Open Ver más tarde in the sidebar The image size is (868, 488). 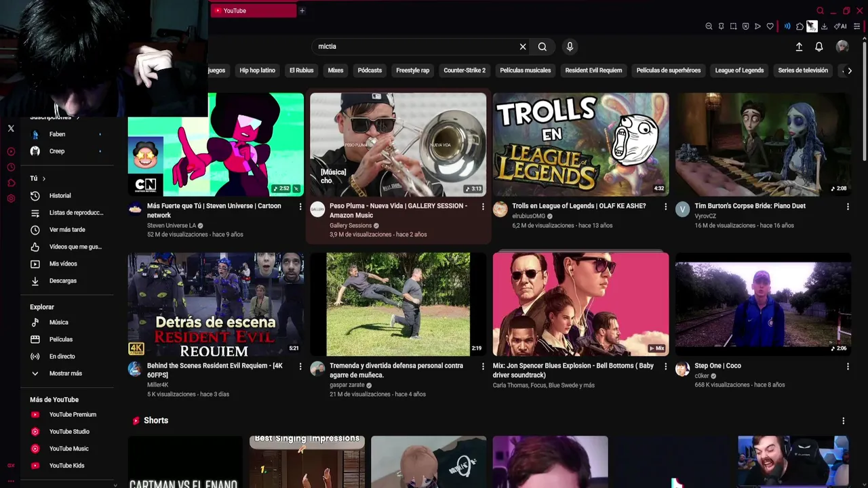(67, 230)
